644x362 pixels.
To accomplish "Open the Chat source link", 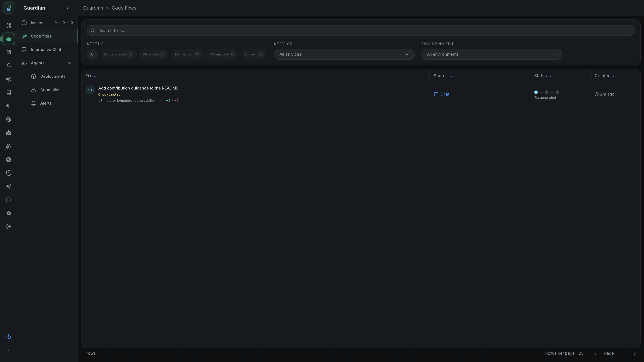I will pos(442,94).
